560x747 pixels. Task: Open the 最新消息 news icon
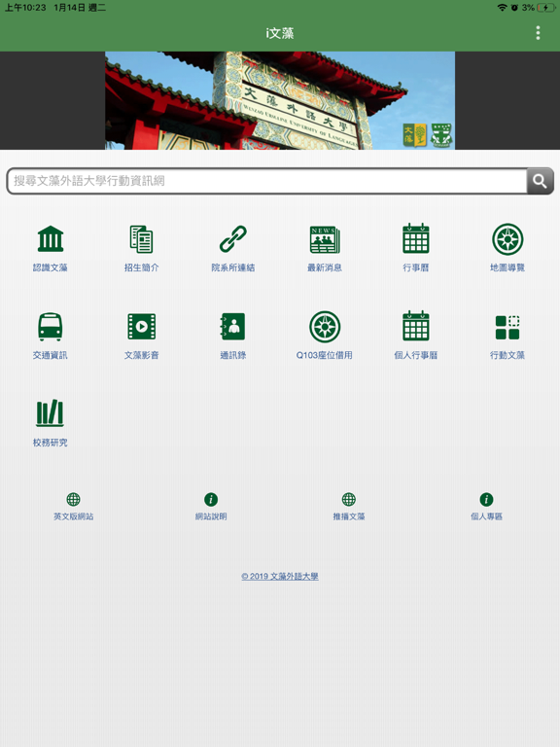[x=325, y=239]
